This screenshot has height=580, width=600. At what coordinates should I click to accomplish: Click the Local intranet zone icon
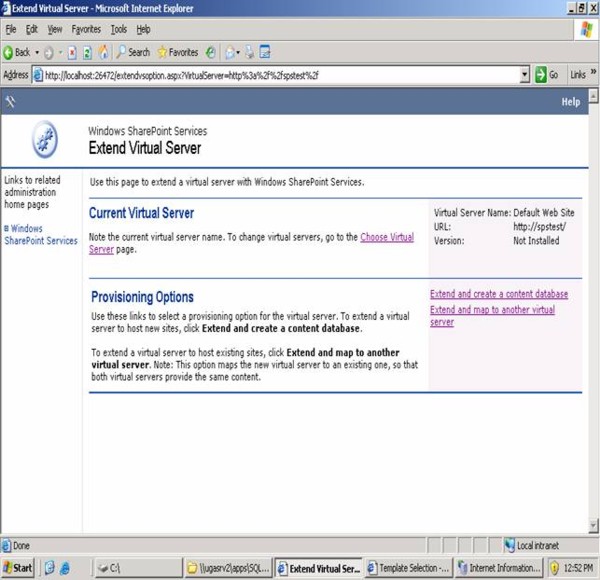point(509,546)
